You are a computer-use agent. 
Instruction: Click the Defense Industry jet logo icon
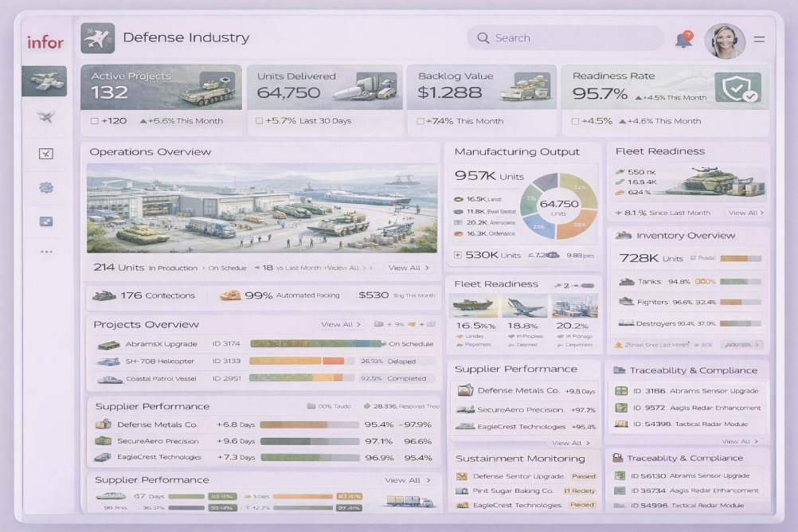tap(97, 37)
